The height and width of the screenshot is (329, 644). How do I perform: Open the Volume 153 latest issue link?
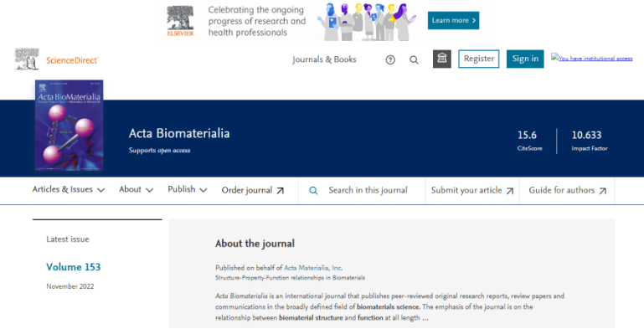[x=74, y=267]
